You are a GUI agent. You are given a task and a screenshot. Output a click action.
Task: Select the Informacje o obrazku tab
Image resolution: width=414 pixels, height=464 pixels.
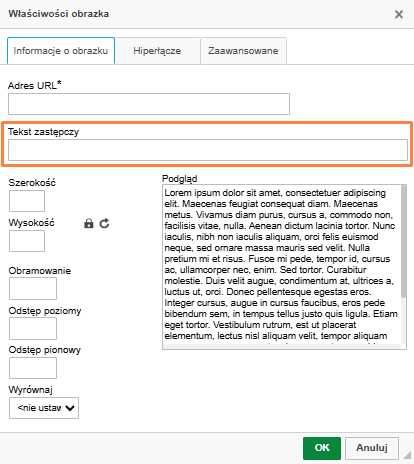61,51
